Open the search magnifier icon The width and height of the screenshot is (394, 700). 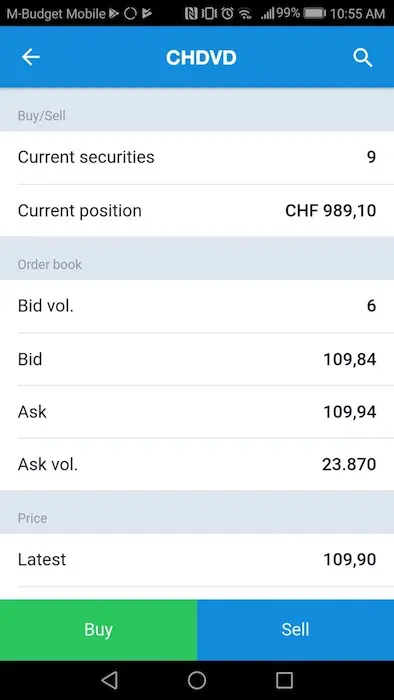point(362,58)
